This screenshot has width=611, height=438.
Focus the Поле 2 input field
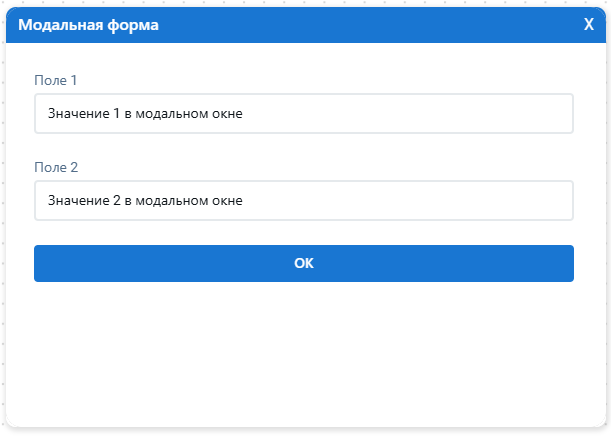coord(303,200)
